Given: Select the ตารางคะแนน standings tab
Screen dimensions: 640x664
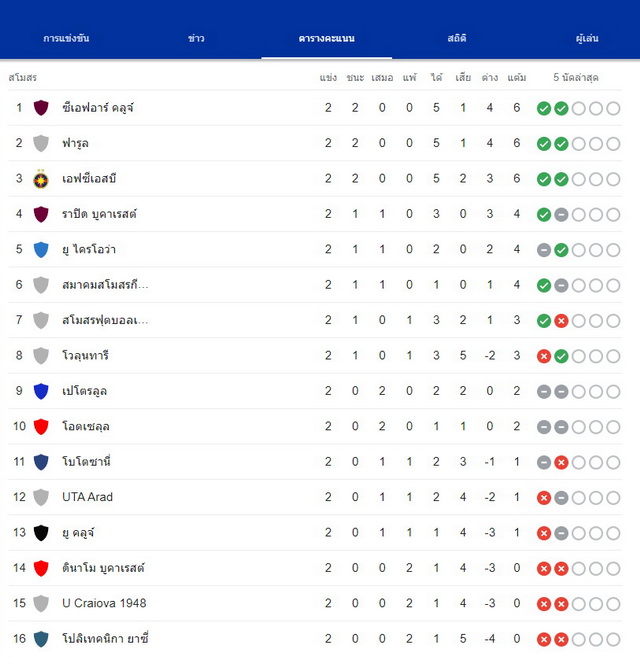Looking at the screenshot, I should tap(327, 38).
